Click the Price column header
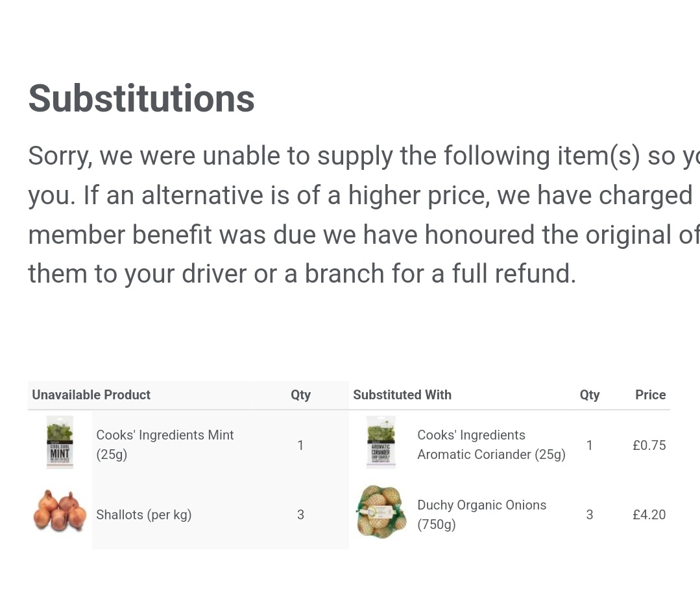Image resolution: width=700 pixels, height=599 pixels. point(650,395)
